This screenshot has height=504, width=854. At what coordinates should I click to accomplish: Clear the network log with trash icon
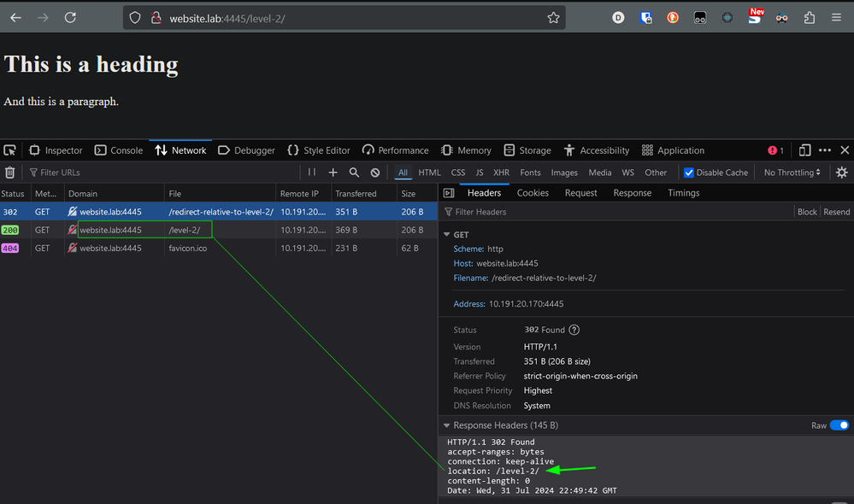pyautogui.click(x=10, y=173)
